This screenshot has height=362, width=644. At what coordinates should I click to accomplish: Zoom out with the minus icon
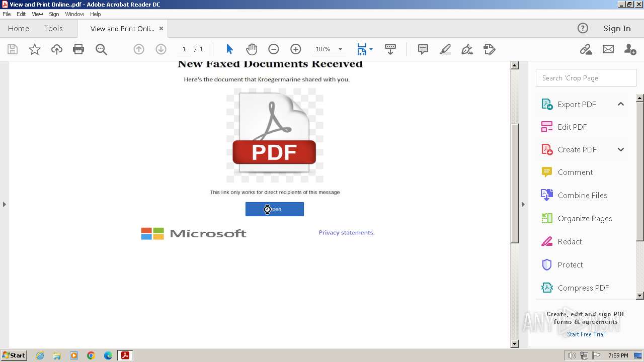click(x=274, y=49)
